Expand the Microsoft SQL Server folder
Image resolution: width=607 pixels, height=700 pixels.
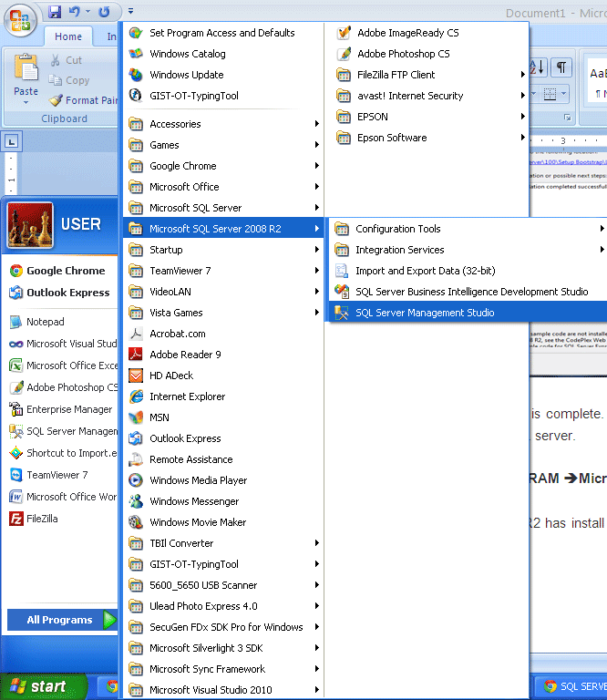222,208
